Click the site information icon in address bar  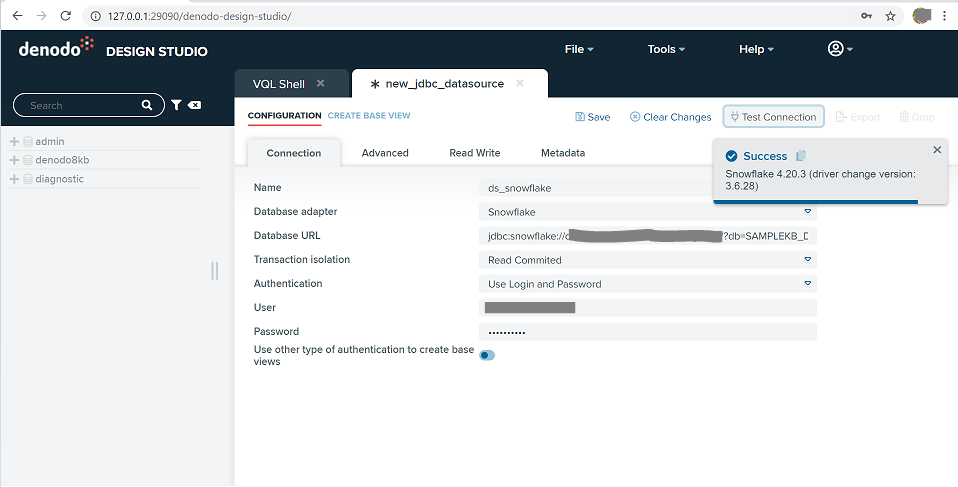(x=95, y=16)
